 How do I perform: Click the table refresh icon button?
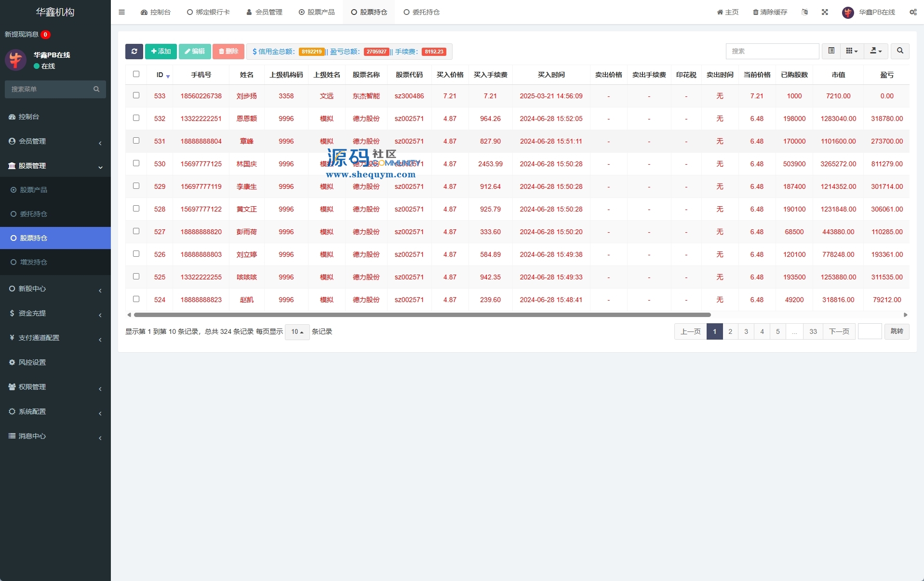click(134, 52)
